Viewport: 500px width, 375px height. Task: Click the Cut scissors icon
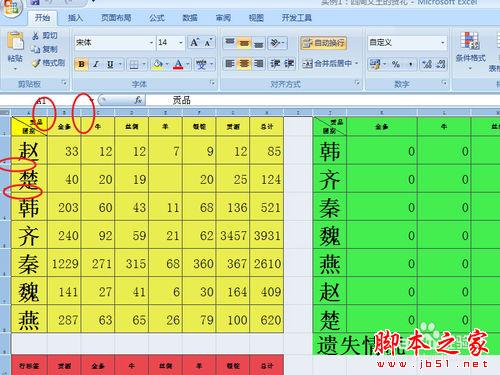point(35,36)
